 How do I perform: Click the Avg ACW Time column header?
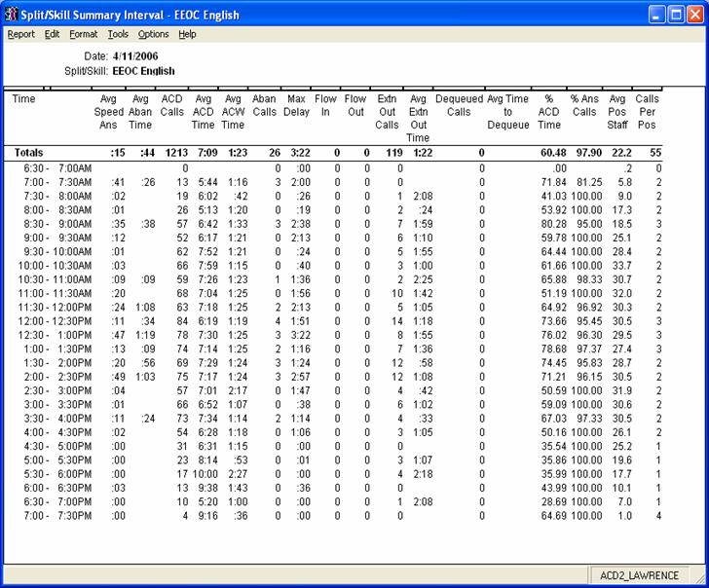[233, 112]
